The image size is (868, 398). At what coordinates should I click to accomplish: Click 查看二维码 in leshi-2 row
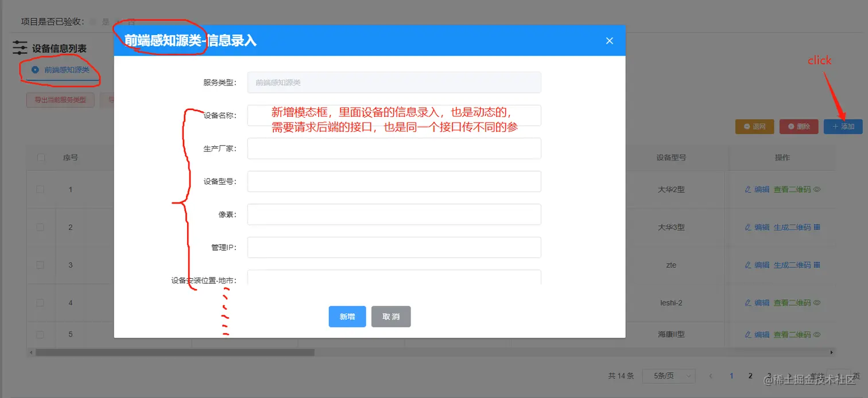point(792,303)
